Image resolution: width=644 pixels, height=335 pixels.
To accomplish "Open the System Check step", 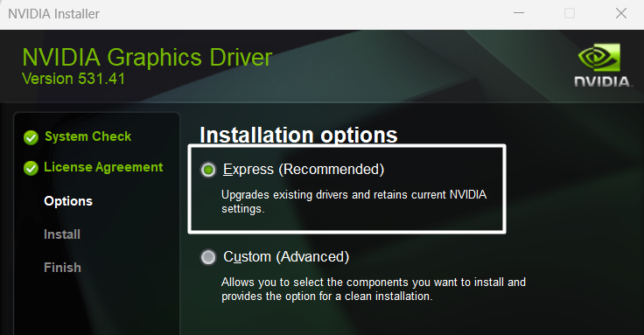I will 87,136.
